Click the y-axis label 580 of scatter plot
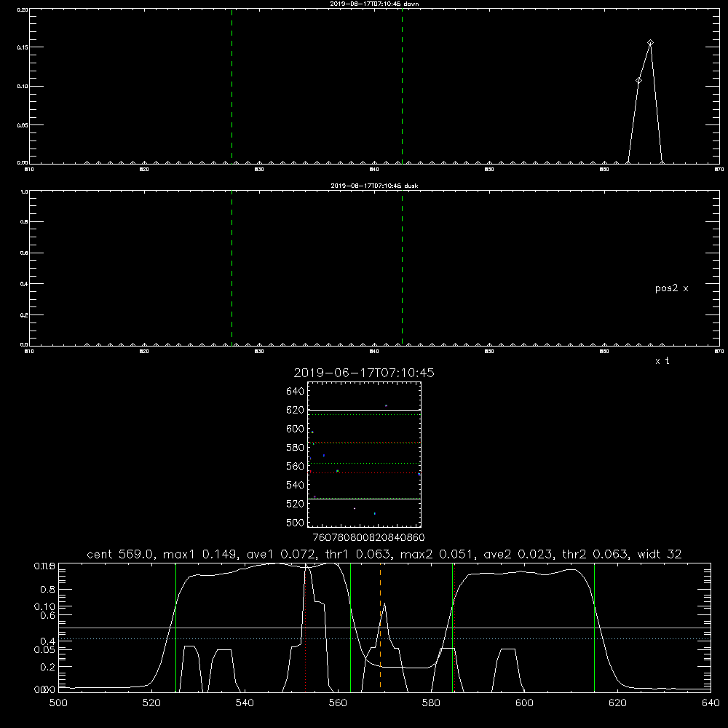728x728 pixels. 295,448
